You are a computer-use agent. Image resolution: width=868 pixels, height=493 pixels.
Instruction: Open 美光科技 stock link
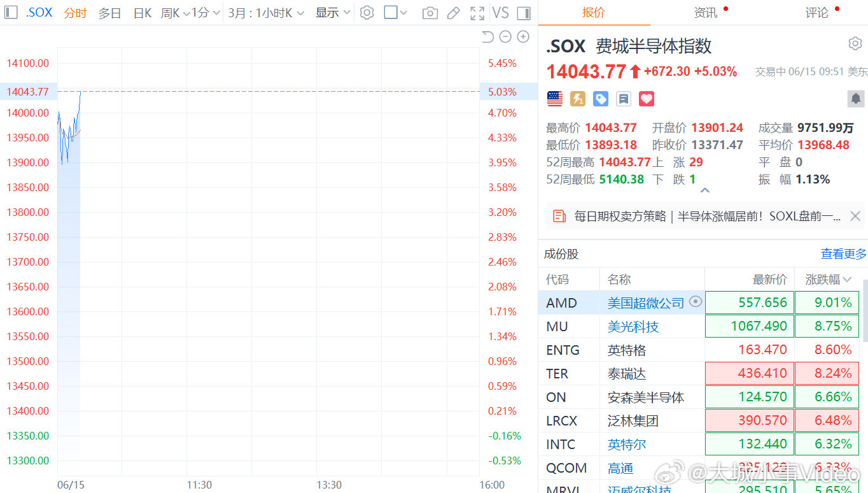click(633, 326)
